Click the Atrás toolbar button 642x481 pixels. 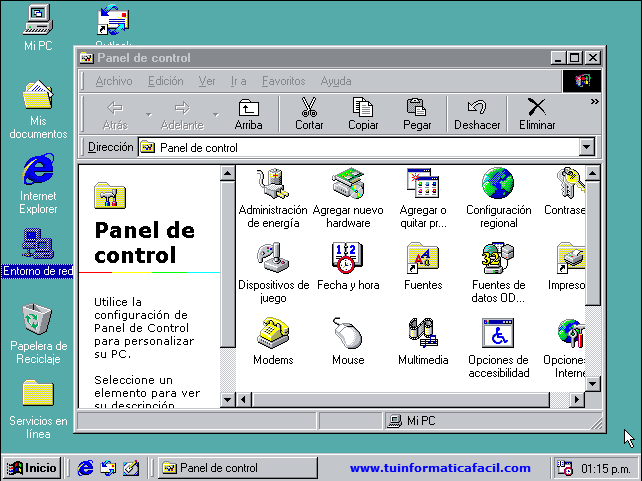[x=115, y=114]
